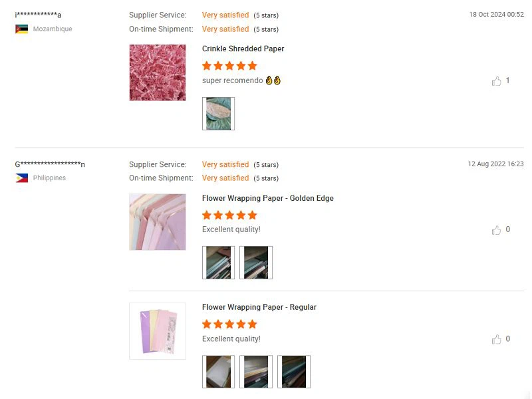Click thumbs-up on Regular wrapping paper review
This screenshot has height=399, width=532.
pyautogui.click(x=496, y=339)
